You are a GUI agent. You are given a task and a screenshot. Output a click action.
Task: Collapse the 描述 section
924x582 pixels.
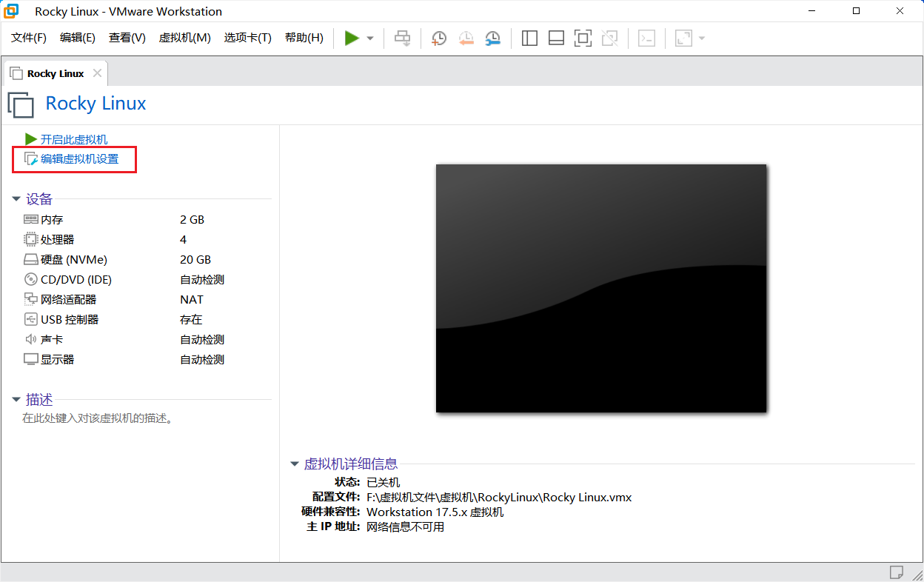click(16, 399)
